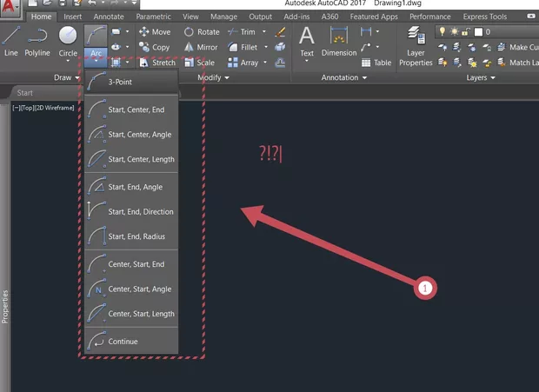Select the Circle tool
Viewport: 539px width, 392px height.
(68, 40)
